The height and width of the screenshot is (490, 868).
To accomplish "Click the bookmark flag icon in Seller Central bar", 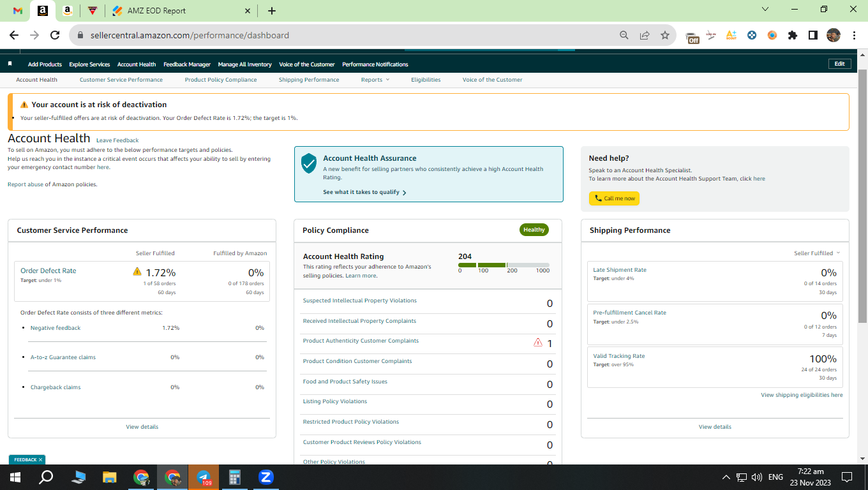I will coord(10,64).
